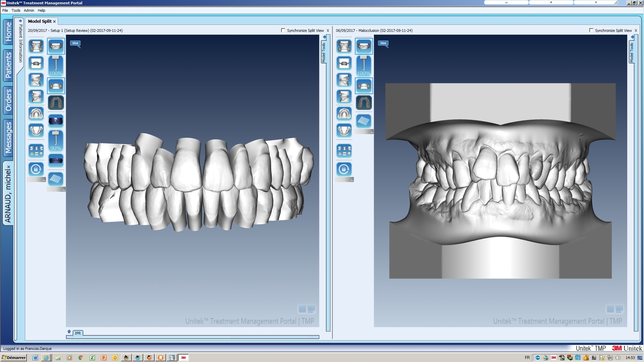The height and width of the screenshot is (362, 644).
Task: Open the multi-view gallery icon in left pane
Action: coord(36,151)
